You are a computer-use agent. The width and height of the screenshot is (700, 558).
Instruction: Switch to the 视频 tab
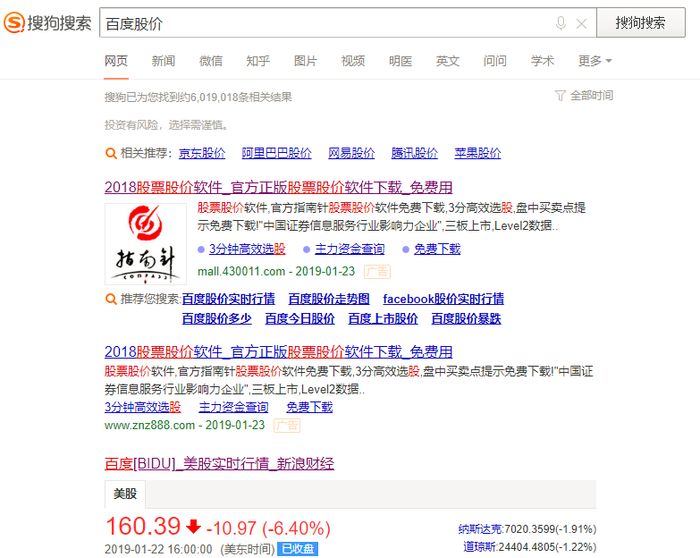click(x=353, y=61)
